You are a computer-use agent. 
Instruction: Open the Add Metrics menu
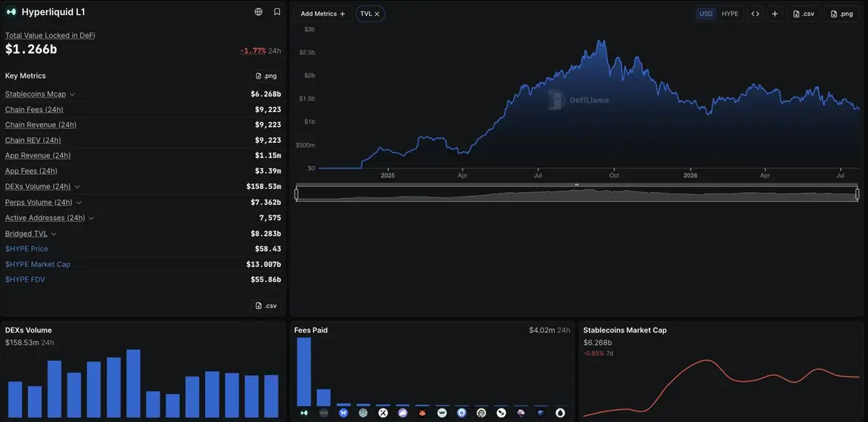coord(322,14)
